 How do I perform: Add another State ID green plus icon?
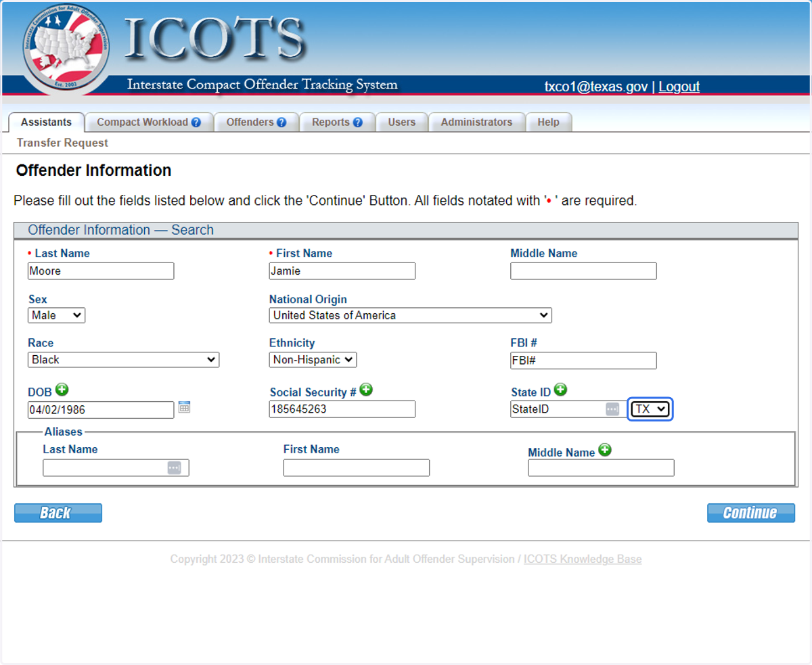tap(560, 390)
